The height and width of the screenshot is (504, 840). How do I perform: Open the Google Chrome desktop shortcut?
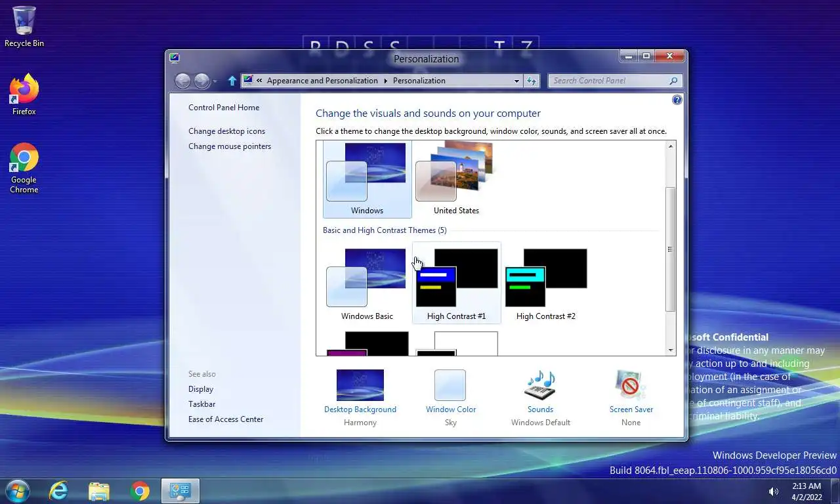click(24, 168)
